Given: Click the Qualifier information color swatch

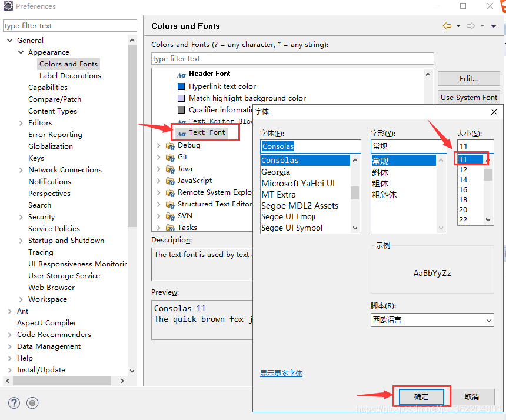Looking at the screenshot, I should (181, 109).
